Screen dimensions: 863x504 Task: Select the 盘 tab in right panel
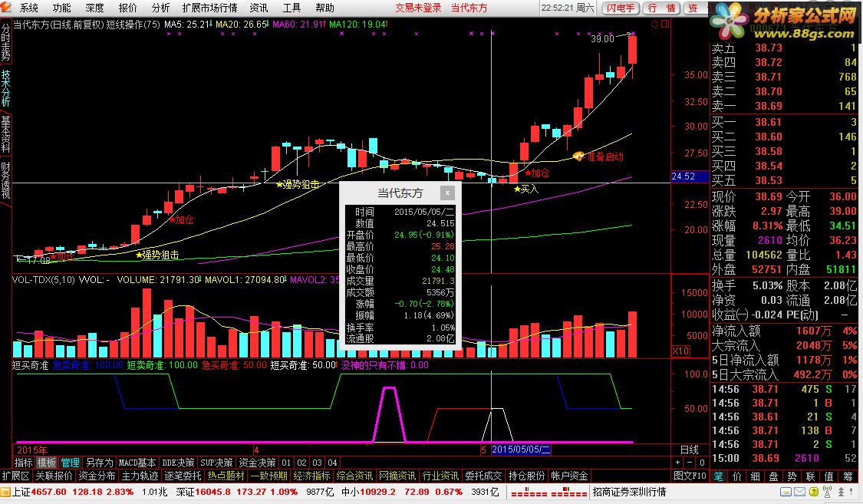point(773,476)
